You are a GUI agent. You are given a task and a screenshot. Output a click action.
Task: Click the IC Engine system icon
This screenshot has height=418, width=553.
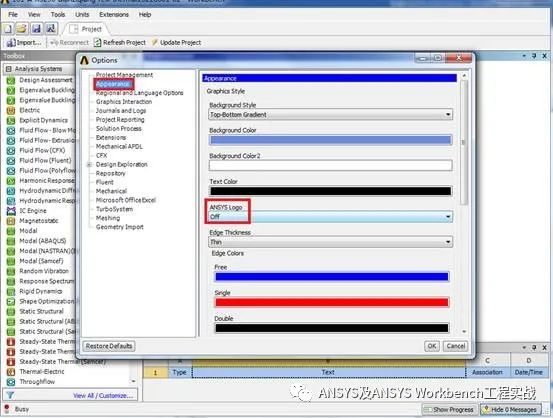(11, 211)
